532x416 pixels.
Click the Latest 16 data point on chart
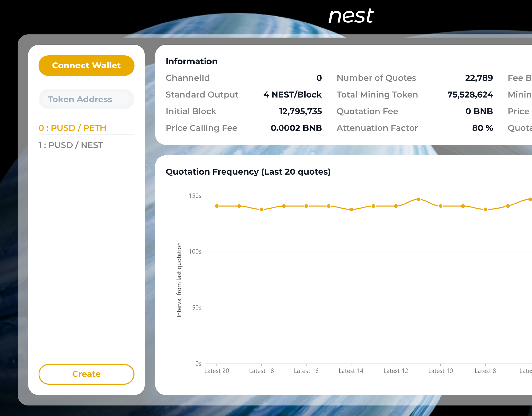306,206
